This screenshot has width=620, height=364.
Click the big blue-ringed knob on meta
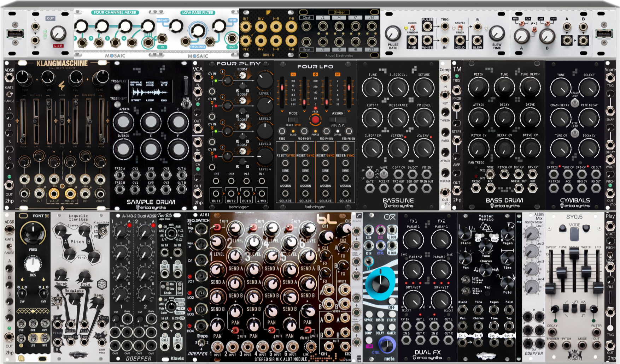click(x=380, y=284)
